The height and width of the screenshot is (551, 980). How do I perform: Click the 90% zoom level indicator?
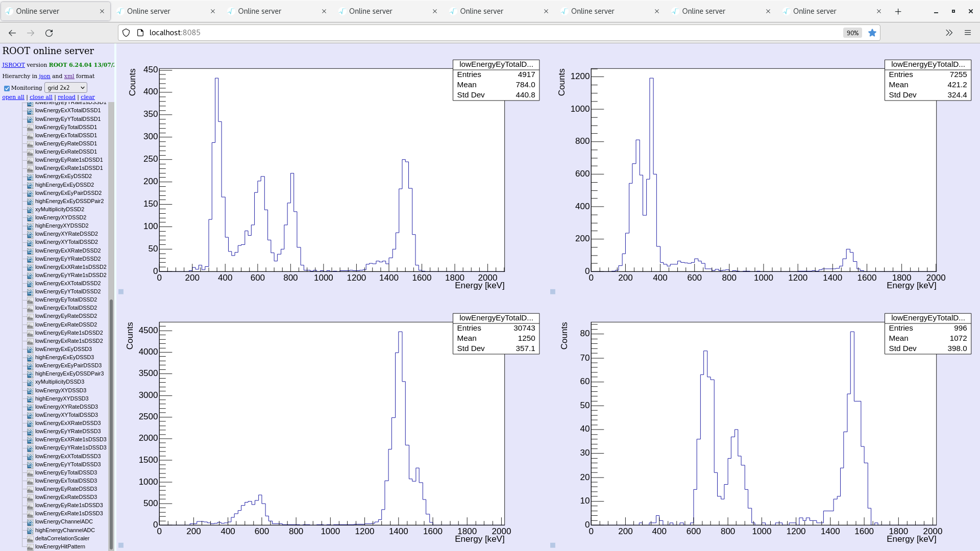(x=852, y=33)
